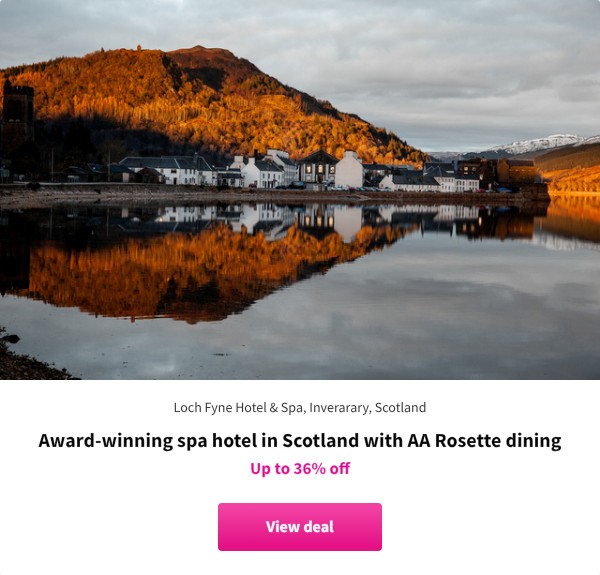Click the pink View deal button

(x=300, y=526)
